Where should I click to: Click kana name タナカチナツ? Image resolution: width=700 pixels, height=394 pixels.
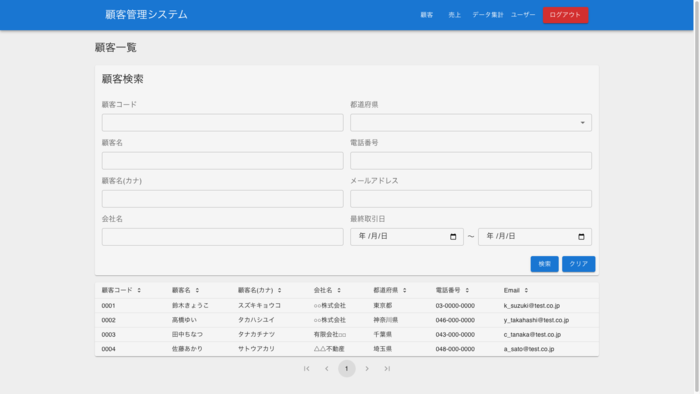point(256,335)
